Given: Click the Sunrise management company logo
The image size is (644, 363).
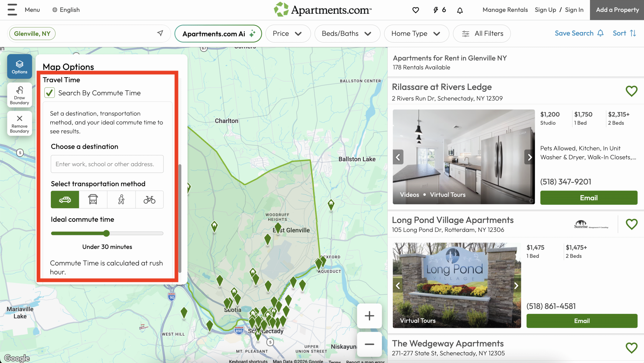Looking at the screenshot, I should (x=591, y=224).
